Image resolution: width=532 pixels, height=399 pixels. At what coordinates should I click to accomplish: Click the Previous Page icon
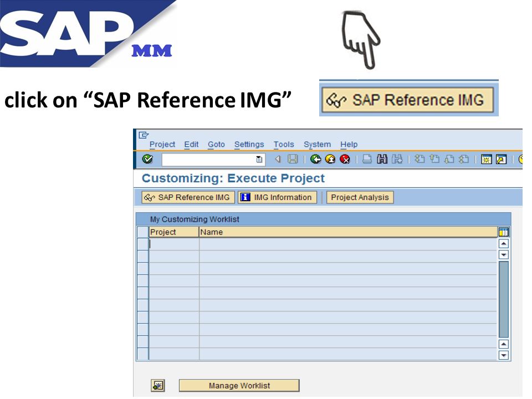pyautogui.click(x=434, y=159)
